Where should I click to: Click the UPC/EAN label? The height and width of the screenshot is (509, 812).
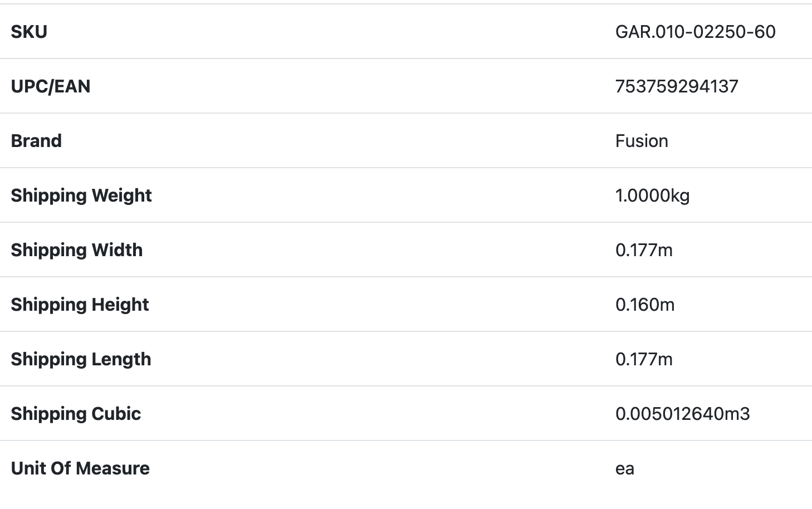pyautogui.click(x=51, y=86)
